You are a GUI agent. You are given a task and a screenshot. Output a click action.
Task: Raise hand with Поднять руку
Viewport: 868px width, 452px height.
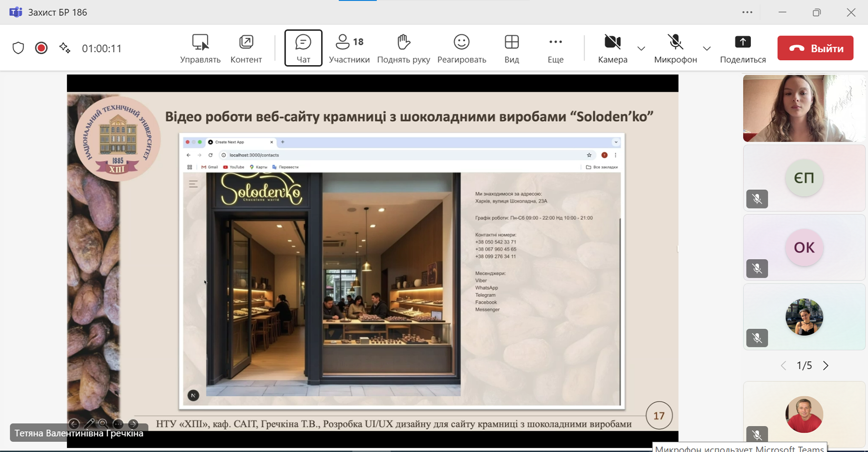point(403,48)
